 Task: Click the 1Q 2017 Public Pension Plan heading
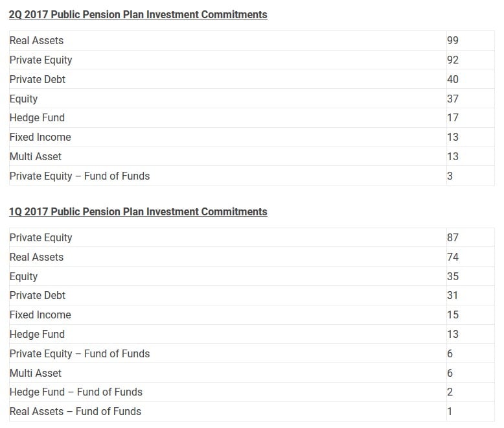pyautogui.click(x=138, y=211)
